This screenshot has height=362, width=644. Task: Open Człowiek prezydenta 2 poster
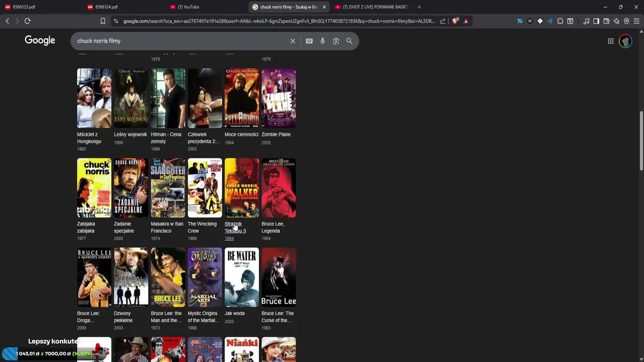tap(205, 98)
